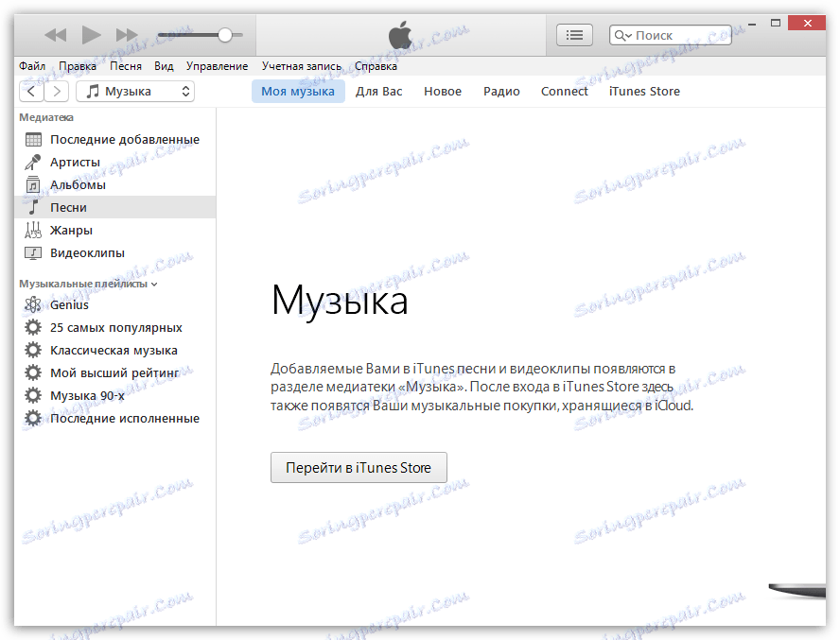Open the 25 самых популярных playlist
The width and height of the screenshot is (840, 640).
(115, 327)
